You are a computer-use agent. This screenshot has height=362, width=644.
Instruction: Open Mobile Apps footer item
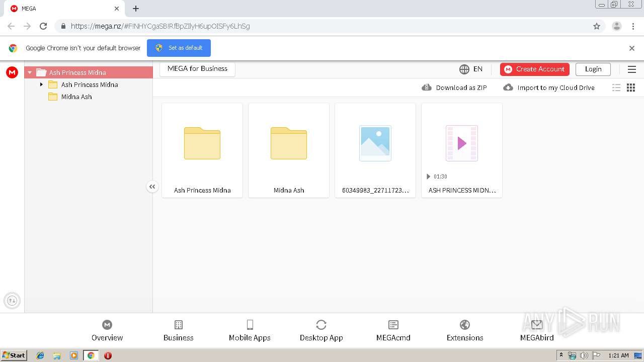250,331
